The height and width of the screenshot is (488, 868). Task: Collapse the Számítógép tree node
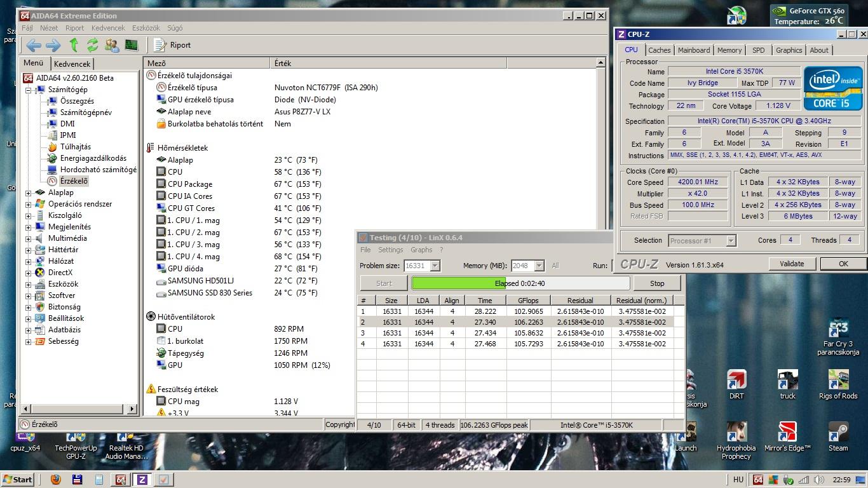click(29, 90)
